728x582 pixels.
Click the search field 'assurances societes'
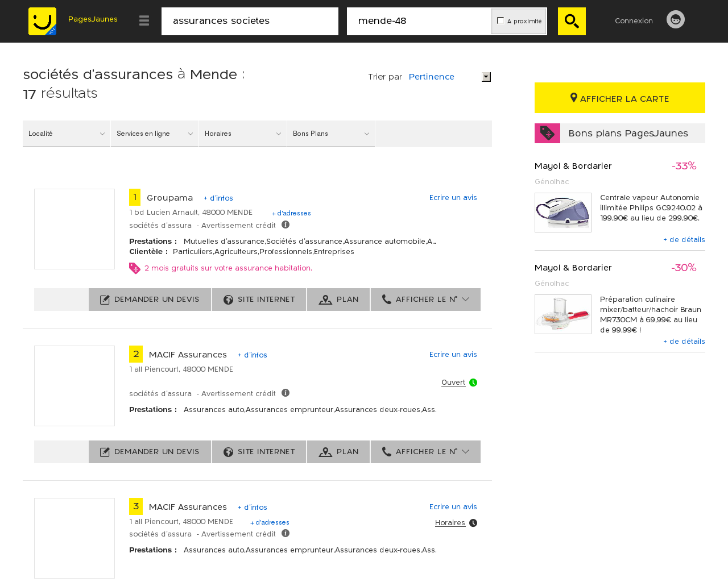pyautogui.click(x=250, y=21)
